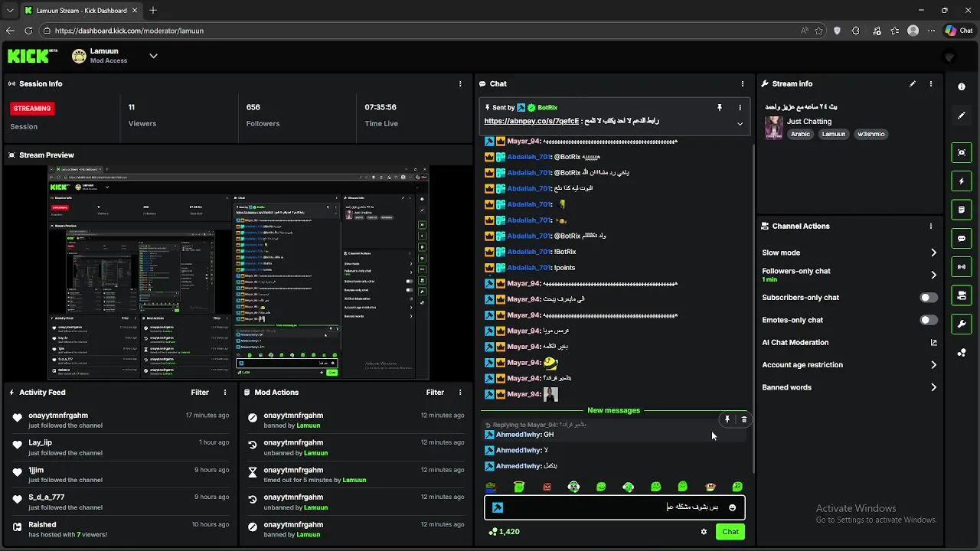
Task: Click the lightning bolt sidebar icon
Action: point(962,181)
